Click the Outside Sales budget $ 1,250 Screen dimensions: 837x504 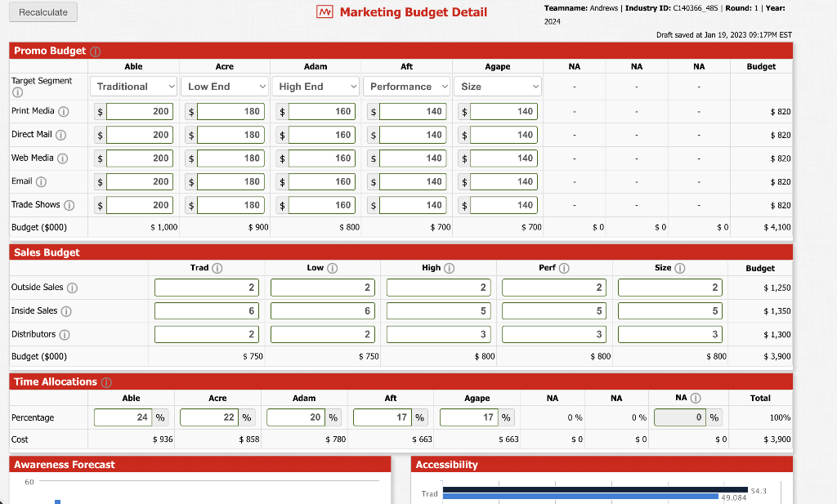point(777,288)
